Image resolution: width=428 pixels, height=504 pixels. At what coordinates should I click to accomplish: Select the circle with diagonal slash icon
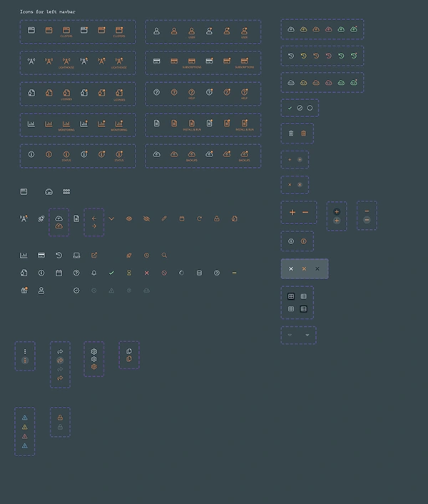(x=300, y=108)
